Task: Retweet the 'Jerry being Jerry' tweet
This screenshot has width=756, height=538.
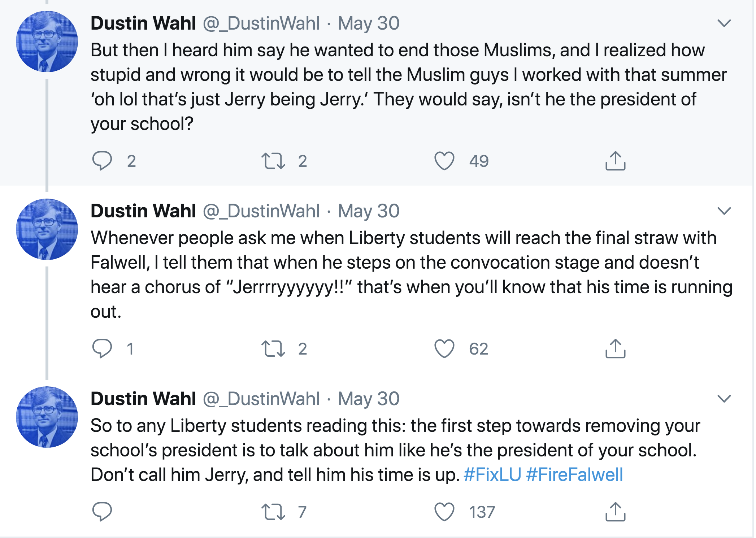Action: click(x=273, y=161)
